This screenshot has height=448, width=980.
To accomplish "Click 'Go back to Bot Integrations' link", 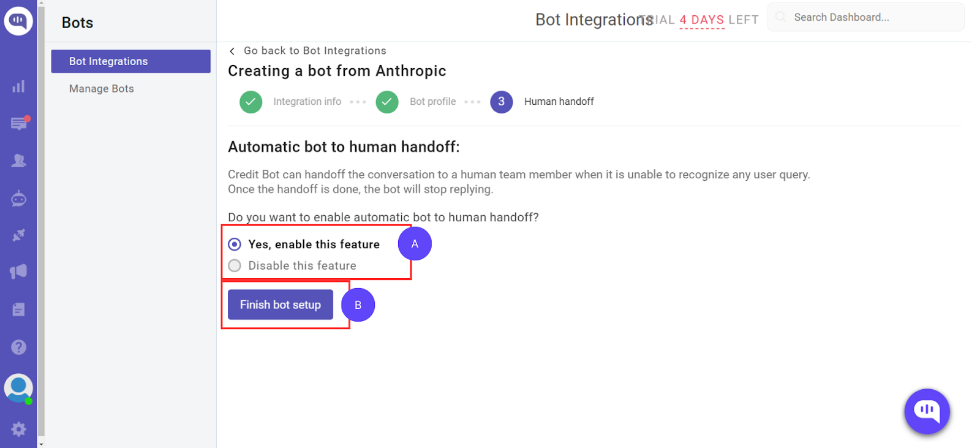I will [x=315, y=51].
